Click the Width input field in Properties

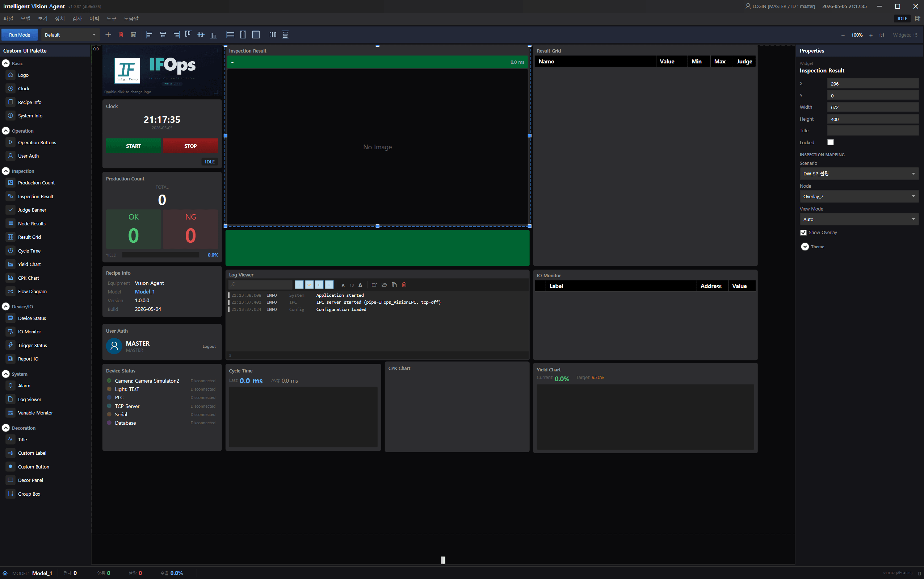pyautogui.click(x=873, y=107)
